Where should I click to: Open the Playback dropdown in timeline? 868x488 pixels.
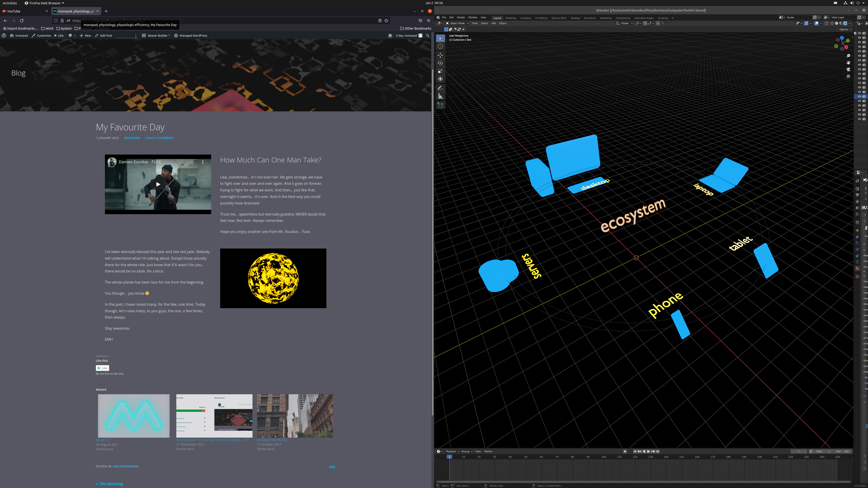coord(452,451)
